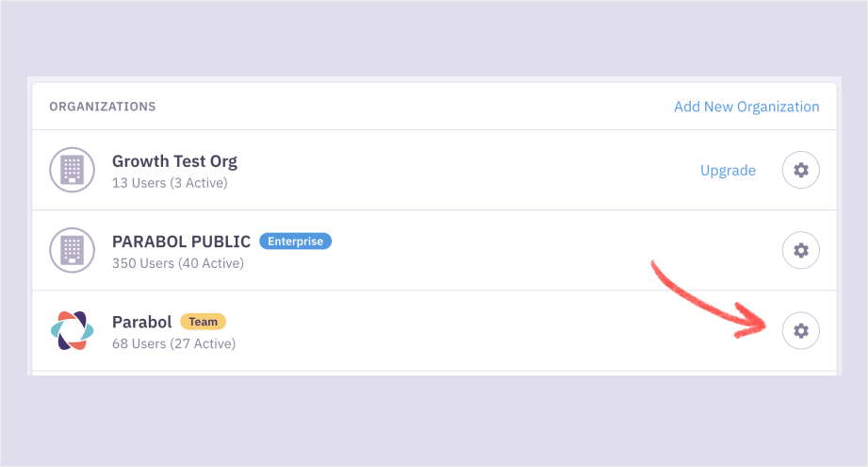
Task: Click the colorful Parabol logo avatar
Action: pos(73,330)
